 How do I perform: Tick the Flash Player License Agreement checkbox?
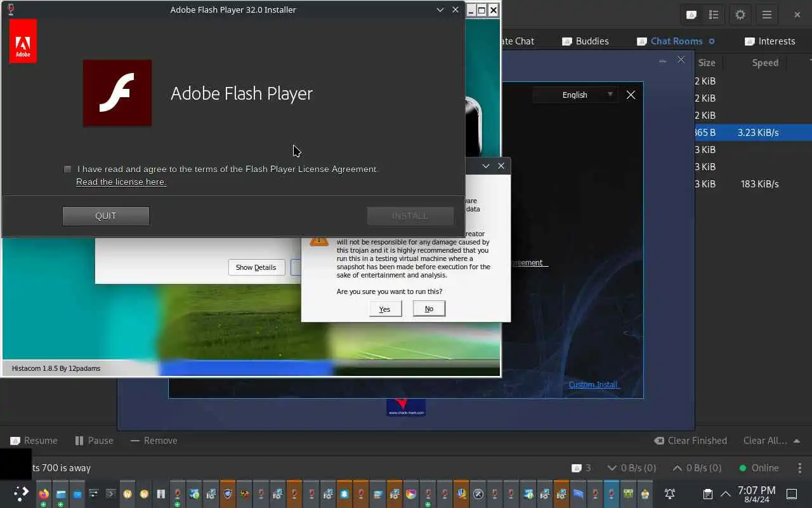(x=68, y=169)
